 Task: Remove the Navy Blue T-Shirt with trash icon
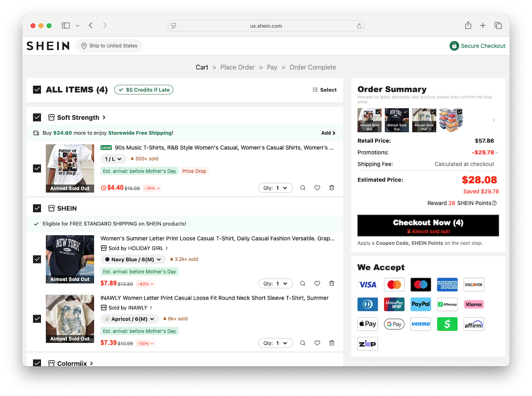pyautogui.click(x=332, y=283)
